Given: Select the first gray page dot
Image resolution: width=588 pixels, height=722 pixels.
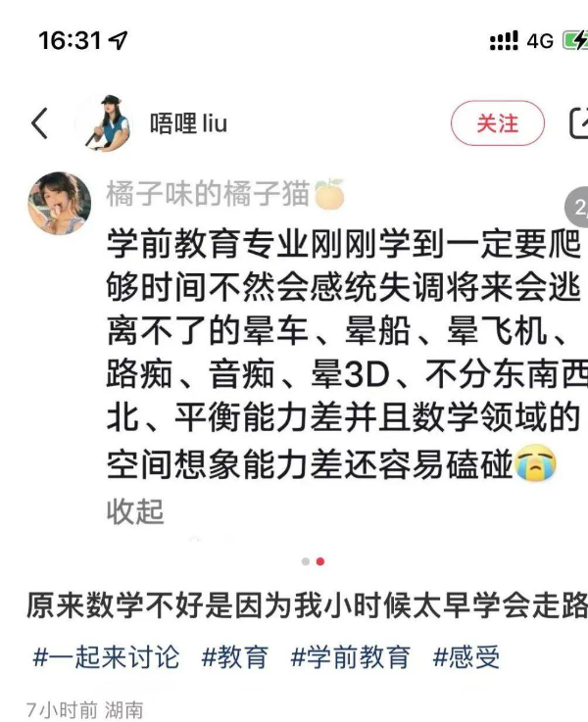Looking at the screenshot, I should tap(306, 561).
